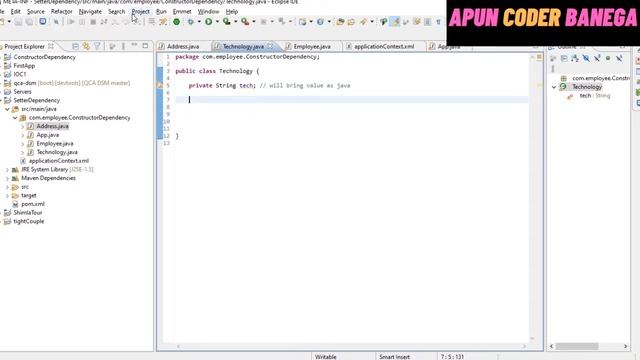
Task: Click the 'Writable' status bar entry
Action: point(326,357)
